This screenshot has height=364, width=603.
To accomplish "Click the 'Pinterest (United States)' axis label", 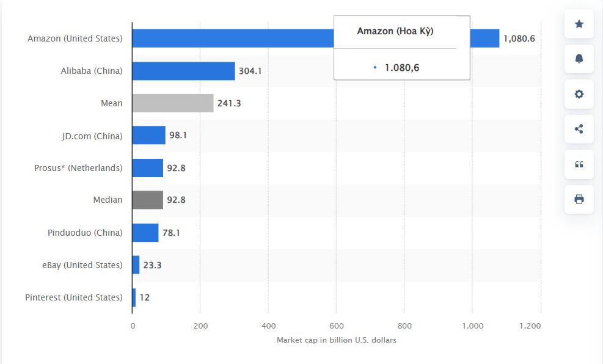I will point(74,297).
